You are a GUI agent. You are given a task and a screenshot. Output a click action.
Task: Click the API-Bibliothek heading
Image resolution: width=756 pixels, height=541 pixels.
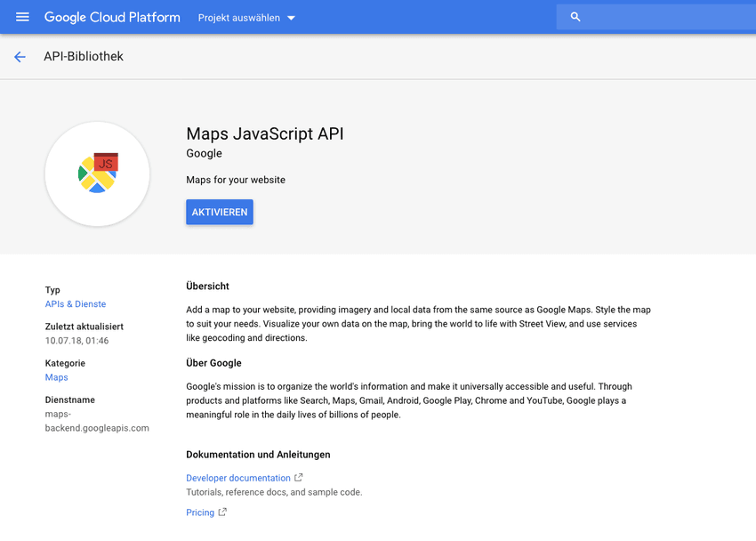tap(84, 56)
